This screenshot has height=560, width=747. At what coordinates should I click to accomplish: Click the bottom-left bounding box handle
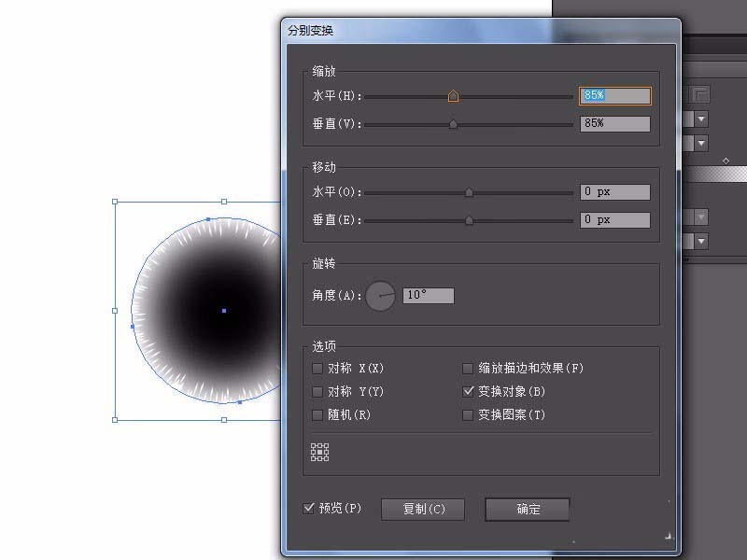115,420
